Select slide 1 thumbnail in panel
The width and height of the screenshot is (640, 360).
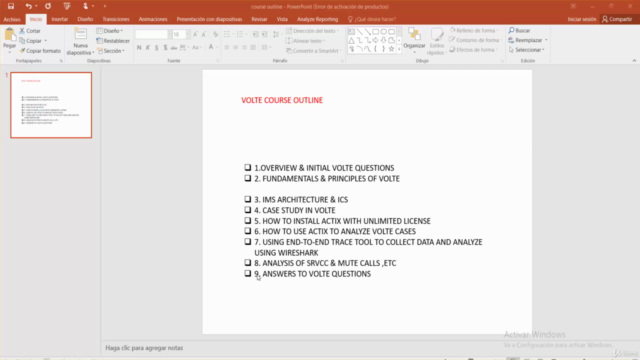51,105
